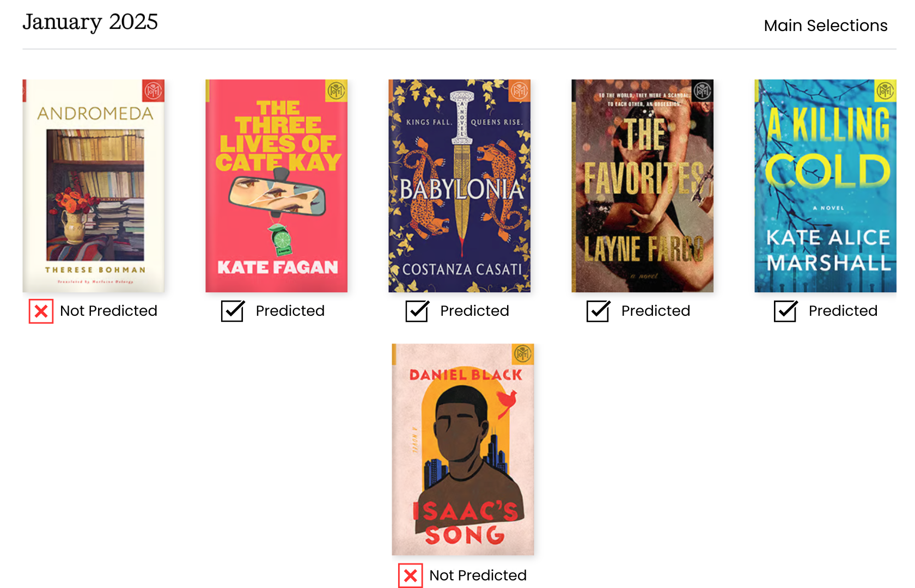Click the January 2025 heading
Image resolution: width=915 pixels, height=588 pixels.
90,22
